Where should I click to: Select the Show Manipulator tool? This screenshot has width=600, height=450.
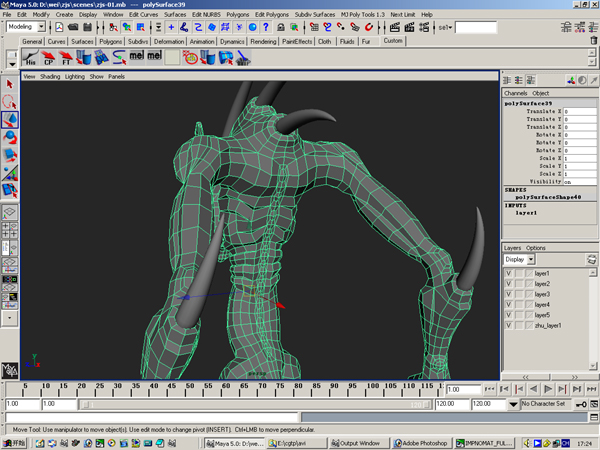point(10,173)
